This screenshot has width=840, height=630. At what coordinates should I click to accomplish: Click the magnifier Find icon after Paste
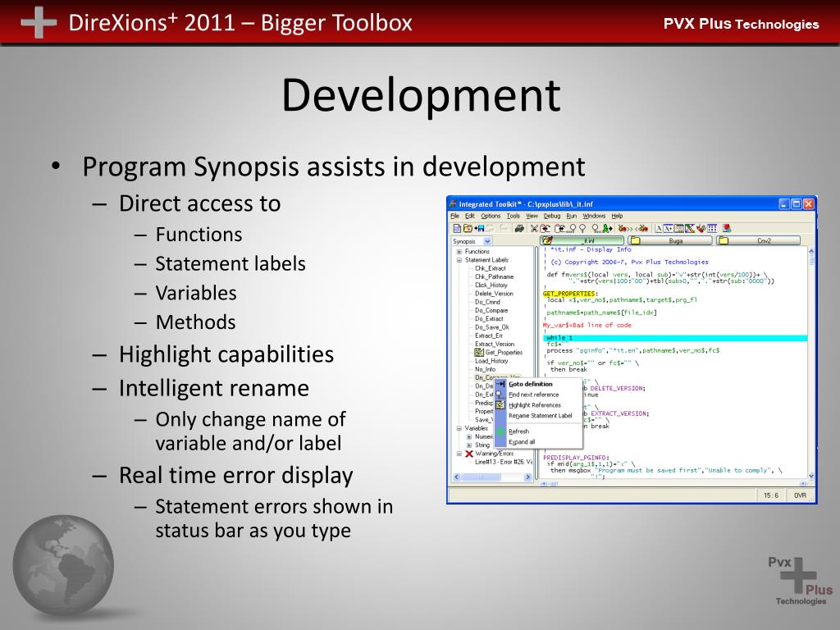[573, 229]
